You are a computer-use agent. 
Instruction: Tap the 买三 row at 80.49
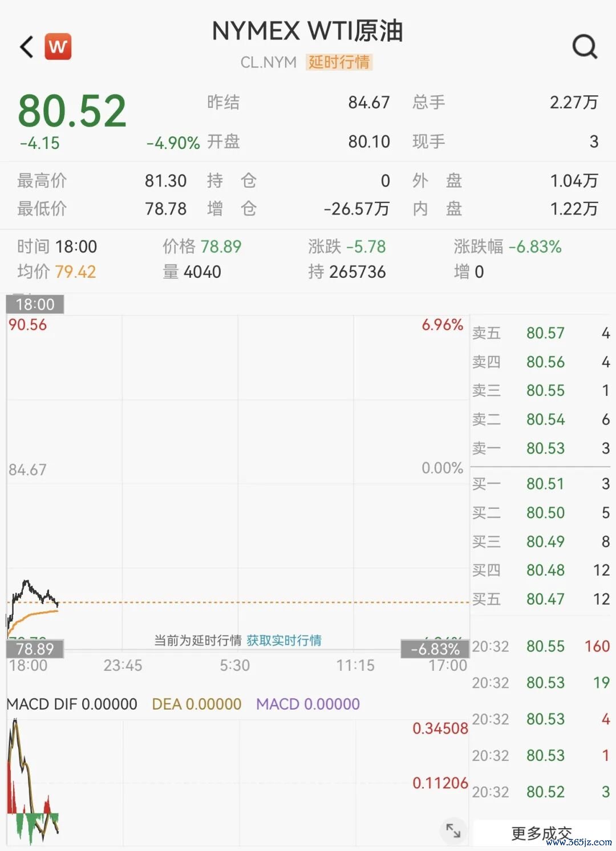click(x=541, y=541)
